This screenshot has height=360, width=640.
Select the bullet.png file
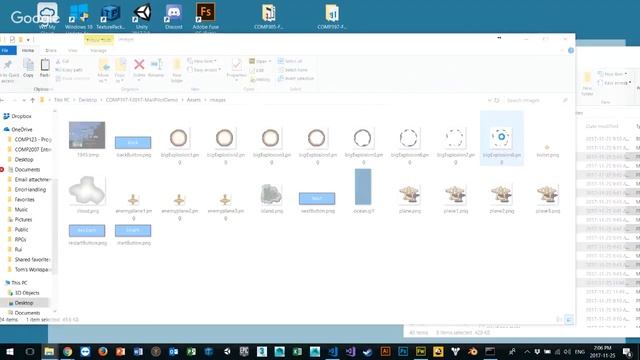pos(547,150)
